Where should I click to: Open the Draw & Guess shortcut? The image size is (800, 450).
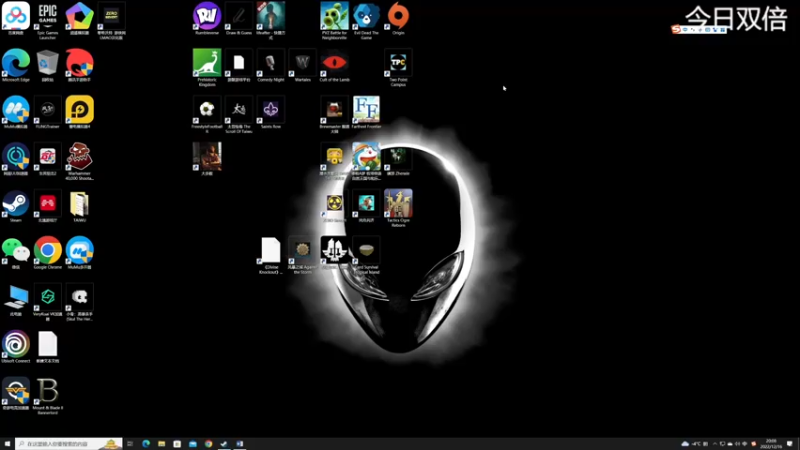click(x=239, y=18)
